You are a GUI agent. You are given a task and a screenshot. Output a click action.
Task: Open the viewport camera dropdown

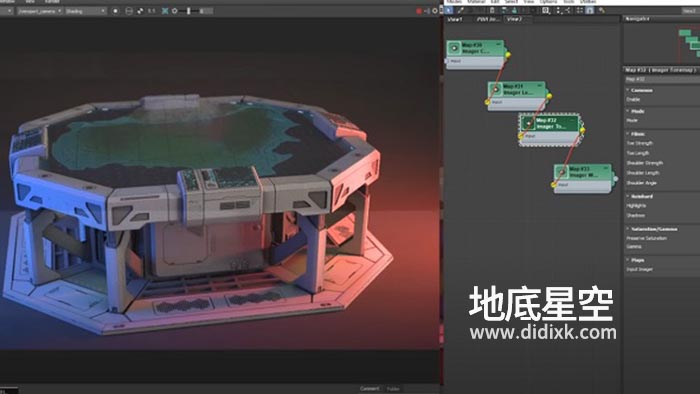click(x=39, y=11)
